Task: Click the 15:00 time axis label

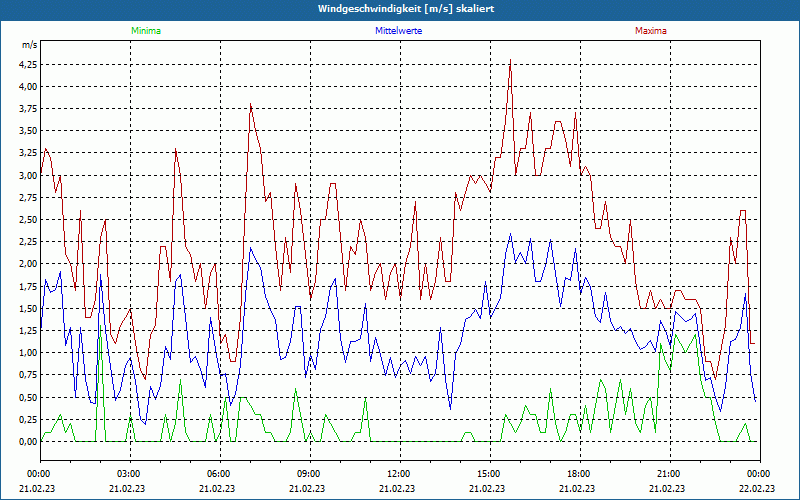Action: click(x=490, y=474)
